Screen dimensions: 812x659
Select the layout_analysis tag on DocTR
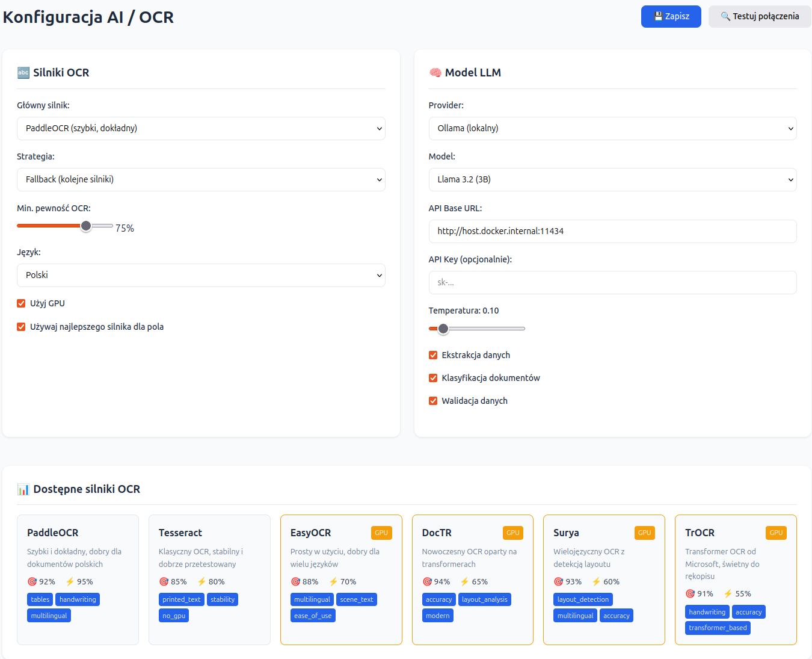coord(484,599)
